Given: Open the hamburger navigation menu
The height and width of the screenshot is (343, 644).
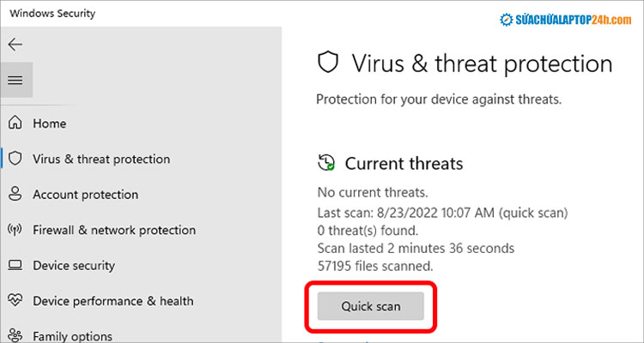Looking at the screenshot, I should coord(15,81).
